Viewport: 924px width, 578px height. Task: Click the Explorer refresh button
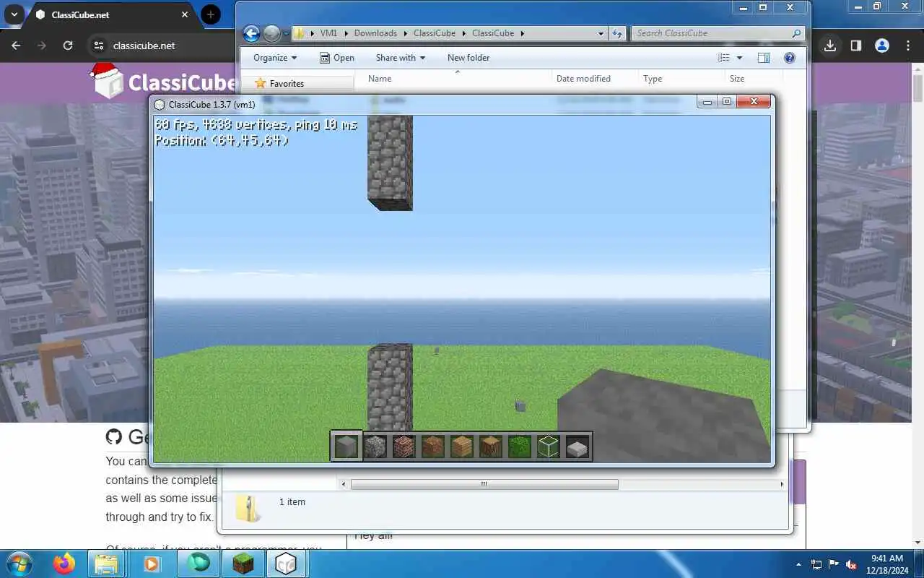[617, 33]
